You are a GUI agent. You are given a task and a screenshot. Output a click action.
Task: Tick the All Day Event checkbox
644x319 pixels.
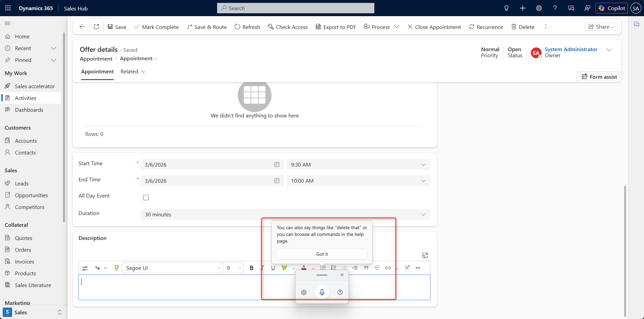pos(146,198)
